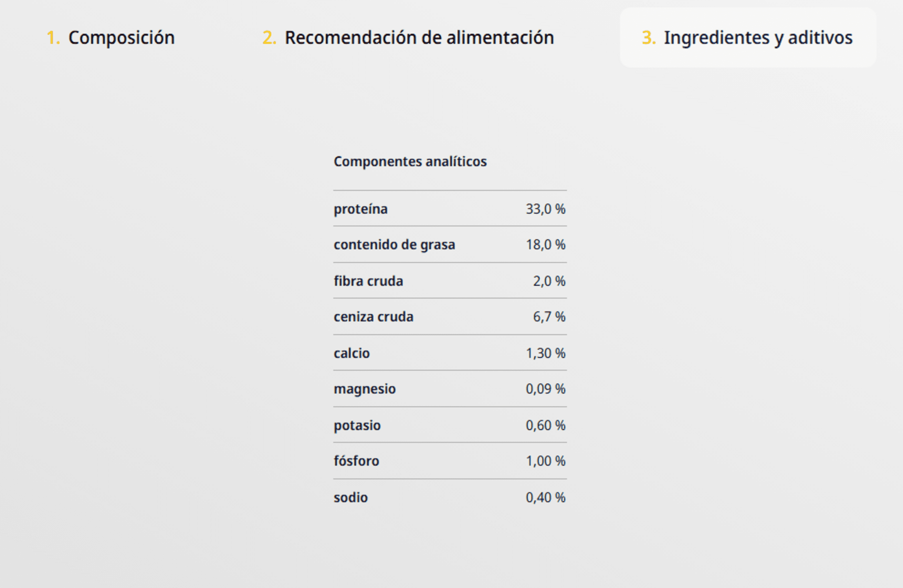Click the magnesio row label
Viewport: 903px width, 588px height.
point(365,389)
